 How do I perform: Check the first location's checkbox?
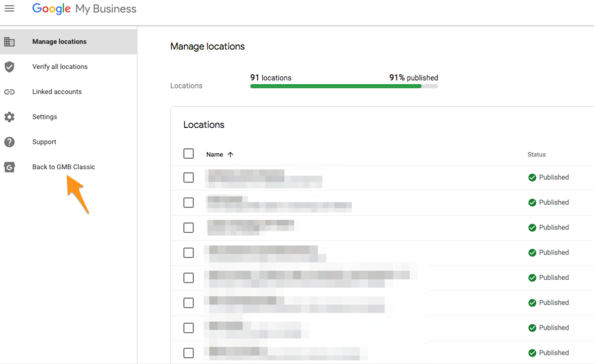189,177
